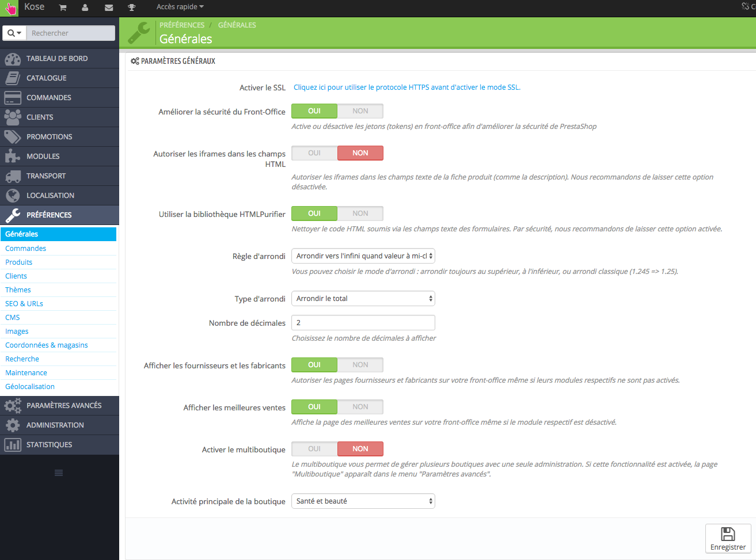
Task: Click the Modules puzzle piece icon
Action: [13, 157]
